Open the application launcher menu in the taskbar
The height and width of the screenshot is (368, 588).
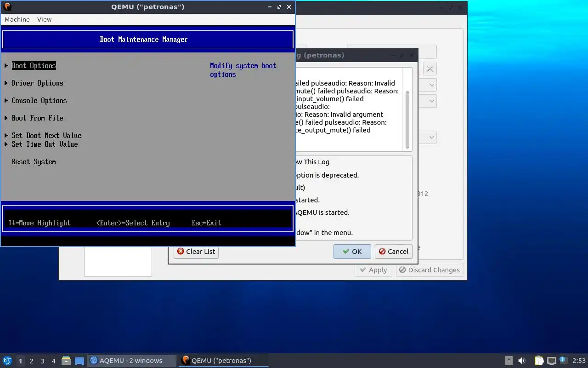[x=7, y=361]
